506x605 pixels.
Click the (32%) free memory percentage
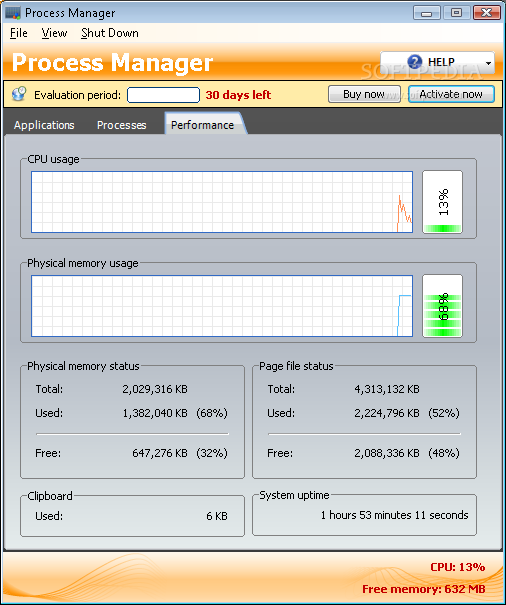212,453
